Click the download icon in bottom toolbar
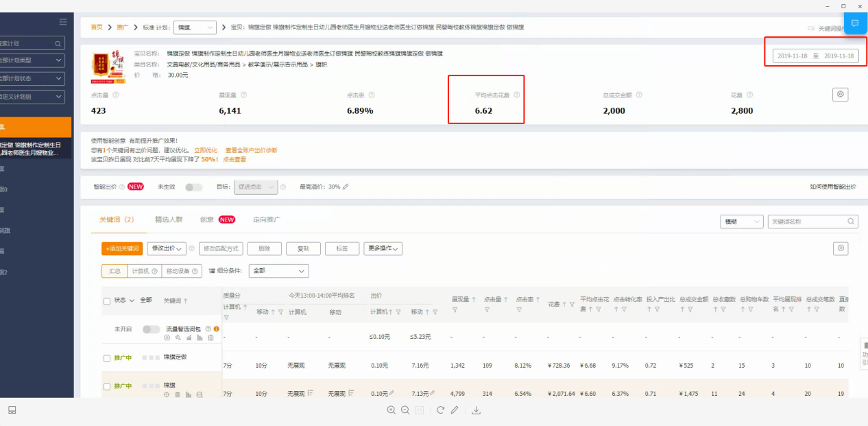This screenshot has width=868, height=426. (x=477, y=410)
